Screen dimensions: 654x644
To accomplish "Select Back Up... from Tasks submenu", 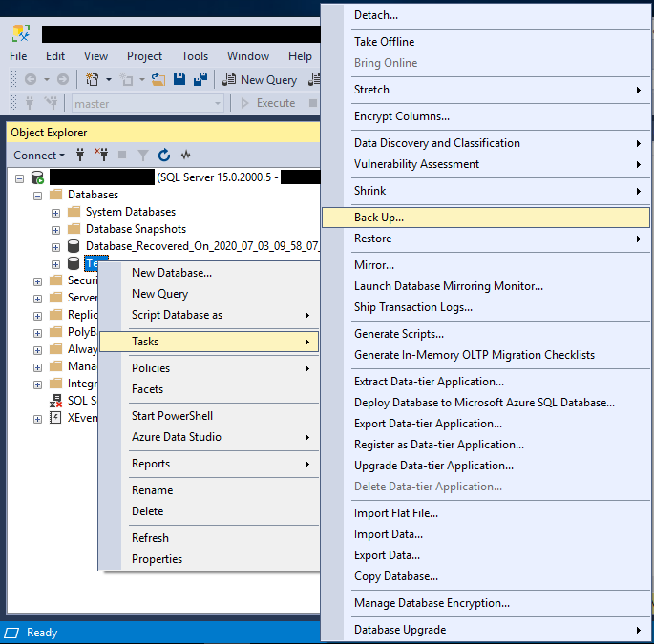I will coord(379,218).
